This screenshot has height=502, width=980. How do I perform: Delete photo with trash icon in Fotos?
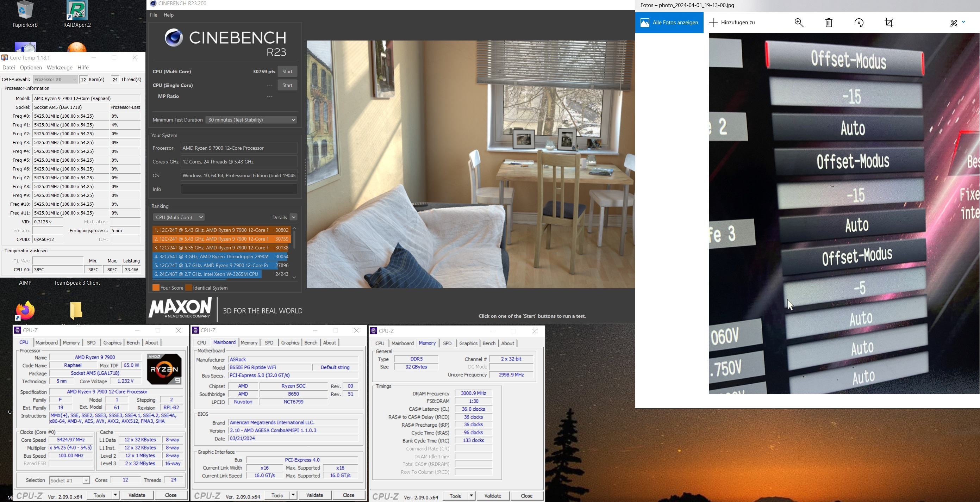tap(829, 23)
